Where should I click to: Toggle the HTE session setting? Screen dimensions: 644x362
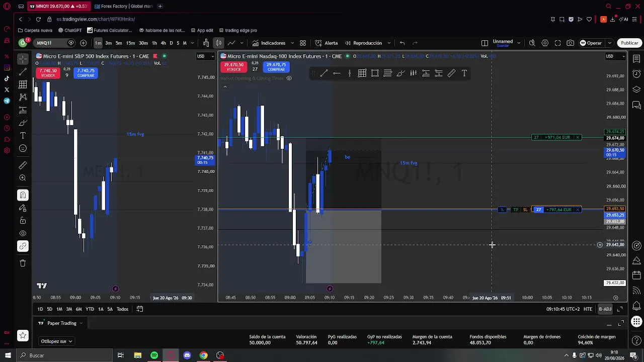pos(588,309)
